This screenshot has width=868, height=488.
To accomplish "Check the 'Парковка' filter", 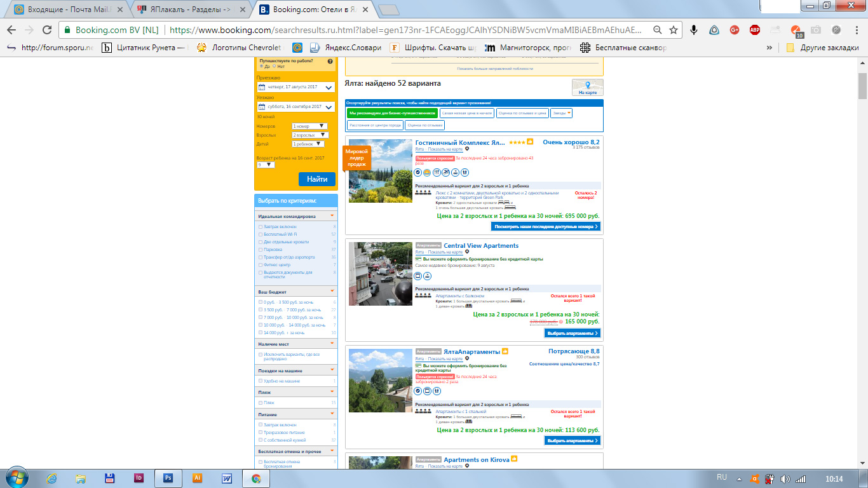I will pos(261,250).
